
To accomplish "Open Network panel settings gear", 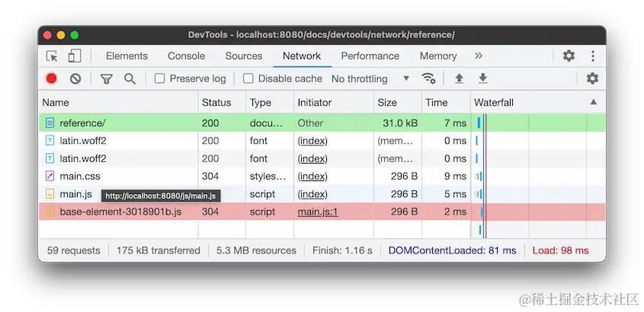I will 592,78.
